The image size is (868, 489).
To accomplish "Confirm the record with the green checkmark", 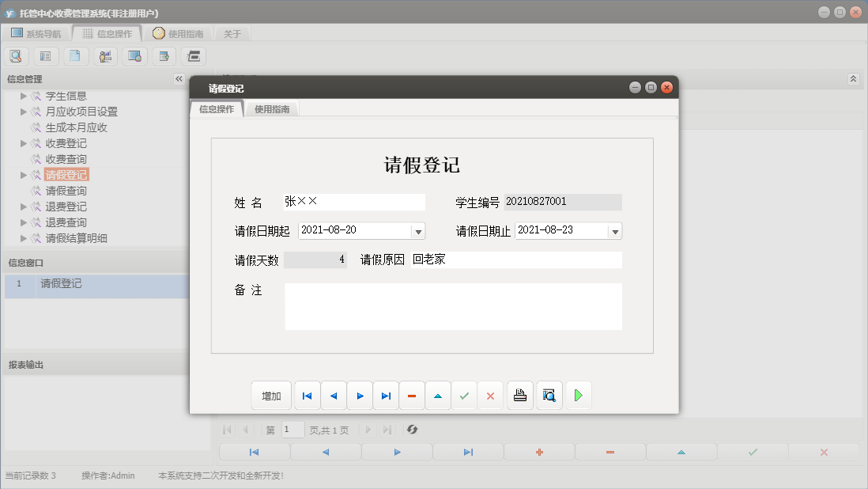I will pos(464,395).
